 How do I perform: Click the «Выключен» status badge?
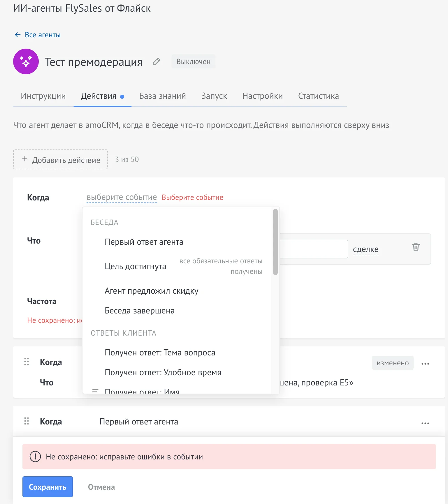(x=194, y=61)
